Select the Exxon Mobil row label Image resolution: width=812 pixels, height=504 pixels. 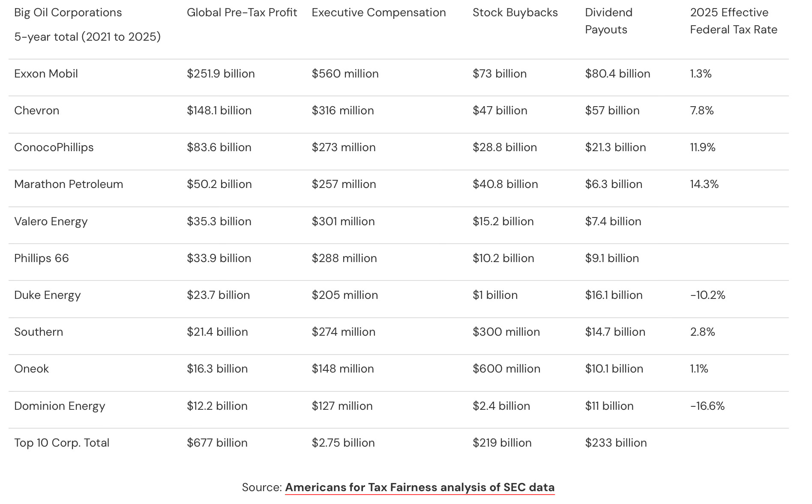point(46,74)
